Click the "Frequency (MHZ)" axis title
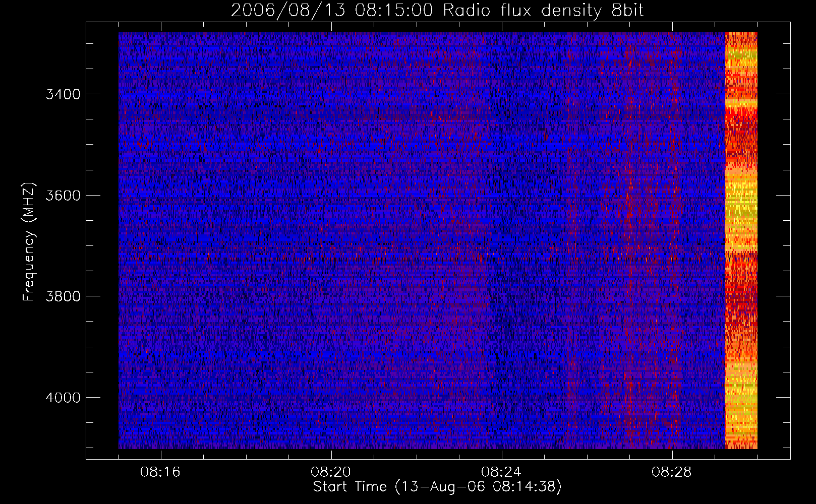Viewport: 816px width, 504px height. (29, 242)
